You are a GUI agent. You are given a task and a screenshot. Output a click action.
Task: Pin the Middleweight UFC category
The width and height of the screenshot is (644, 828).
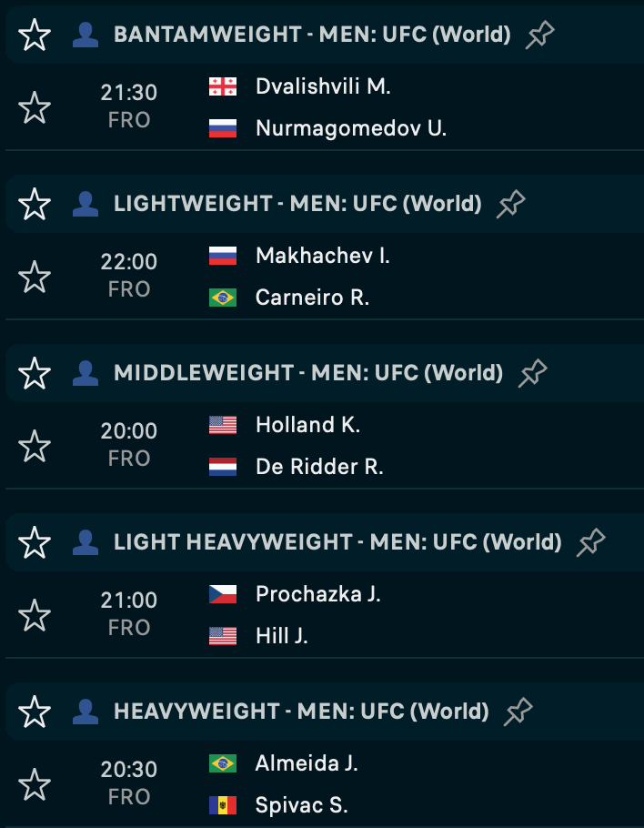tap(533, 373)
